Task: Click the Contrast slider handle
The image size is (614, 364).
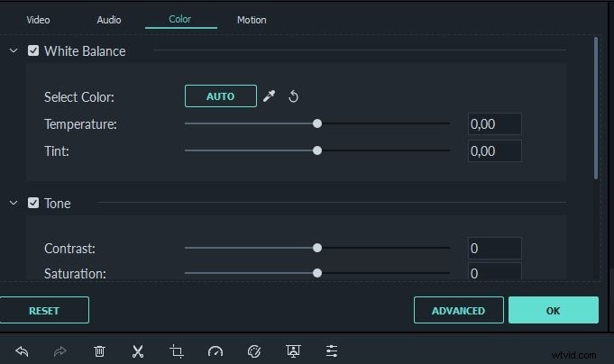Action: tap(317, 248)
